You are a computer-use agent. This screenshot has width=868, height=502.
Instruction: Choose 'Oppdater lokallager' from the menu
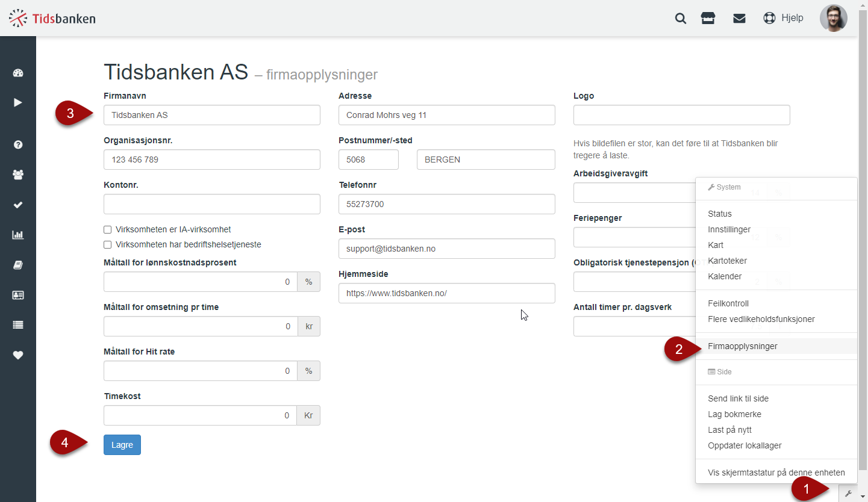(776, 445)
